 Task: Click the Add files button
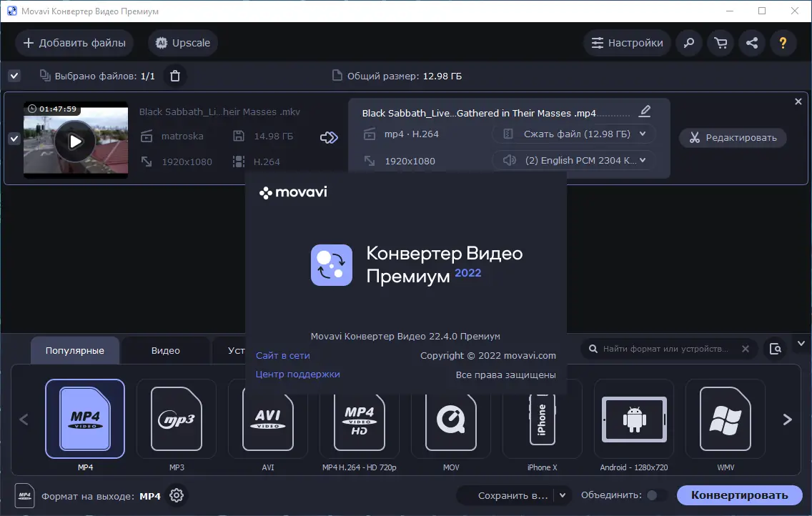[x=74, y=43]
